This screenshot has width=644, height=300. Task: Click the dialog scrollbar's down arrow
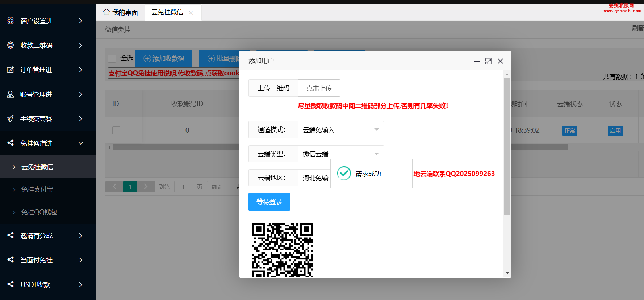click(x=507, y=273)
